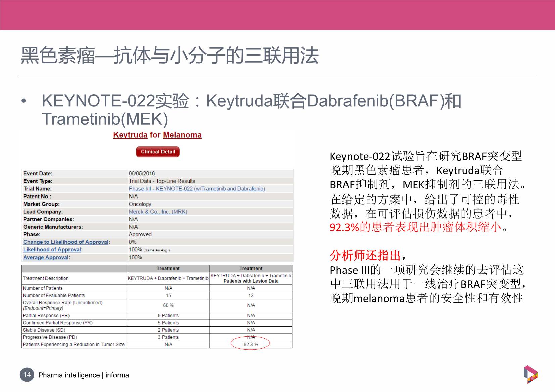This screenshot has height=392, width=555.
Task: Select the 92.3 % table cell
Action: tap(251, 344)
